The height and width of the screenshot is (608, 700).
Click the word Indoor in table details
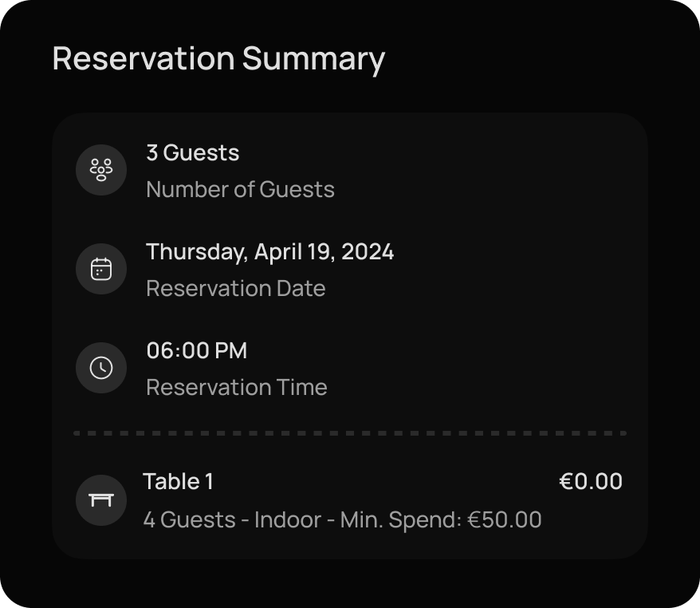[288, 520]
